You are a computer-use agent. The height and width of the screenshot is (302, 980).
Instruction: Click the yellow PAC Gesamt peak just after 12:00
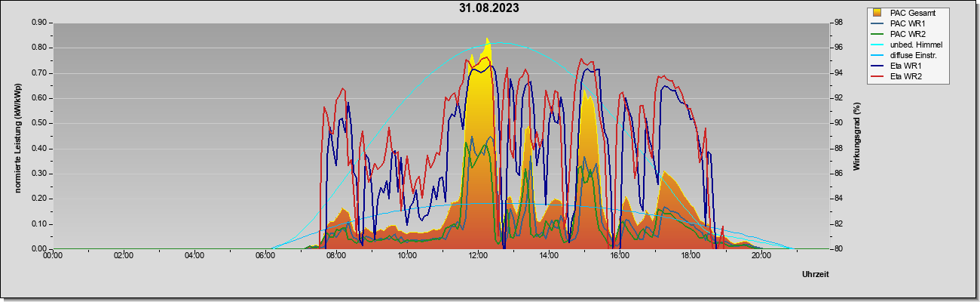point(487,42)
